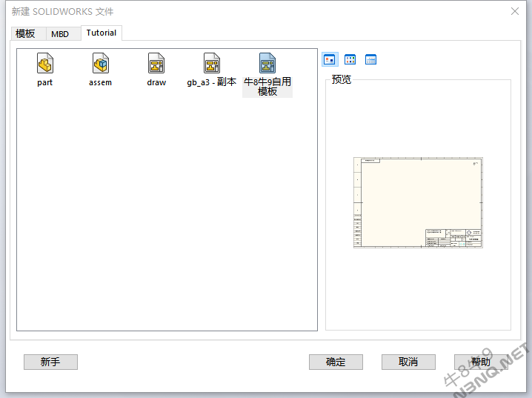
Task: Switch to list view mode
Action: [x=350, y=60]
